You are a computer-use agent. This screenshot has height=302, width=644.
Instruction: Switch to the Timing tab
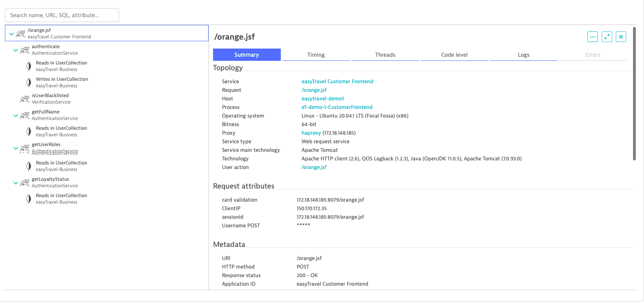(x=316, y=55)
